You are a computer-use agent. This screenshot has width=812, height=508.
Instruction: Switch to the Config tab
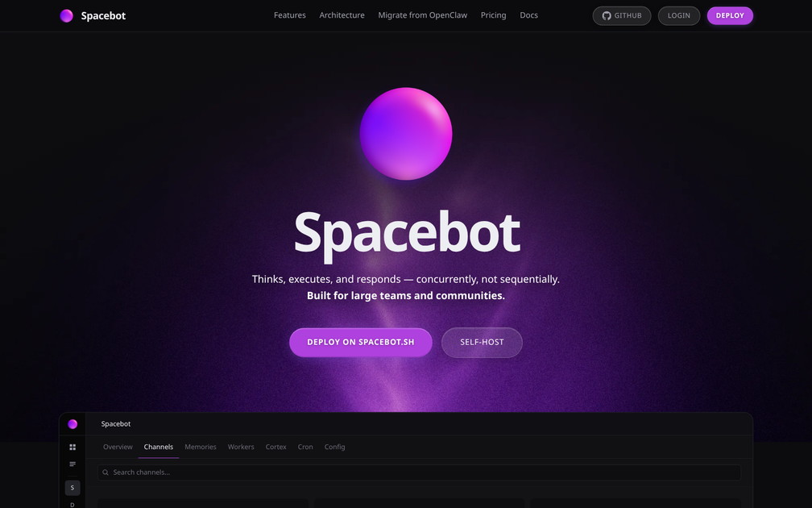coord(334,447)
